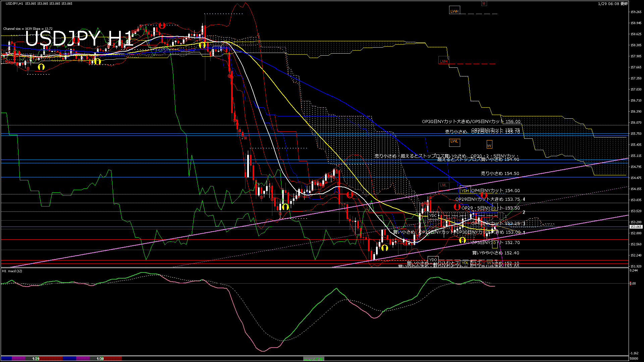The width and height of the screenshot is (644, 362).
Task: Click the 1/29 date marker on session bar
Action: (x=36, y=359)
